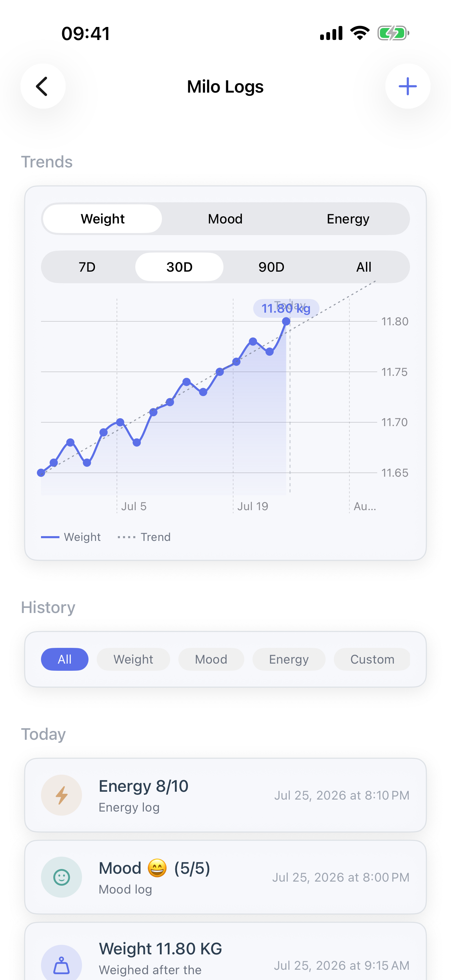Tap the back chevron button

click(43, 86)
